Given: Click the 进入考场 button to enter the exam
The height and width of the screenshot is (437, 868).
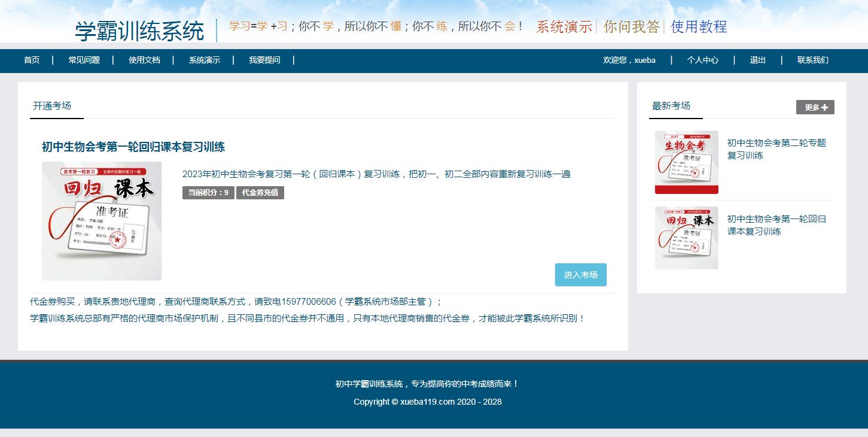Looking at the screenshot, I should click(580, 275).
